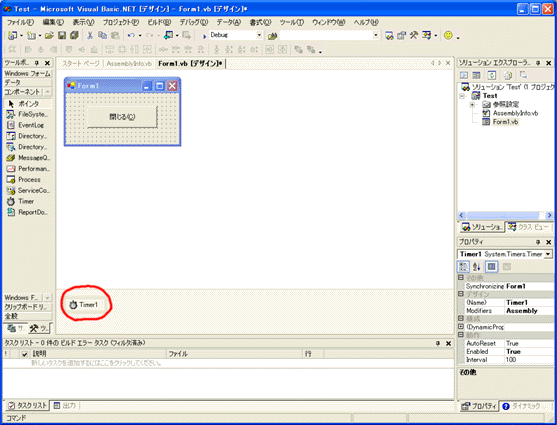Close the Solution Explorer panel
Screen dimensions: 557x425
(x=548, y=63)
